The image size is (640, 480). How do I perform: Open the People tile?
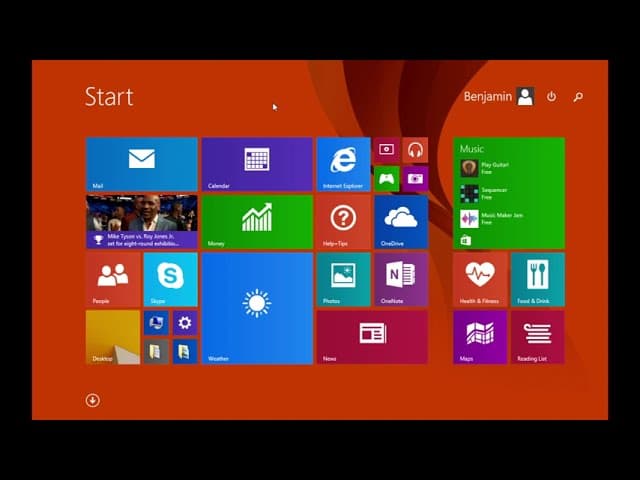click(x=113, y=280)
